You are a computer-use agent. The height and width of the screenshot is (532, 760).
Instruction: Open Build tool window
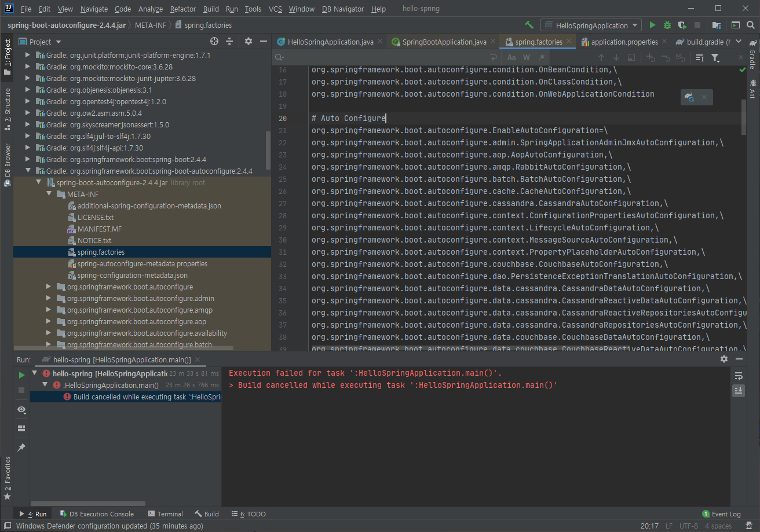[x=207, y=513]
